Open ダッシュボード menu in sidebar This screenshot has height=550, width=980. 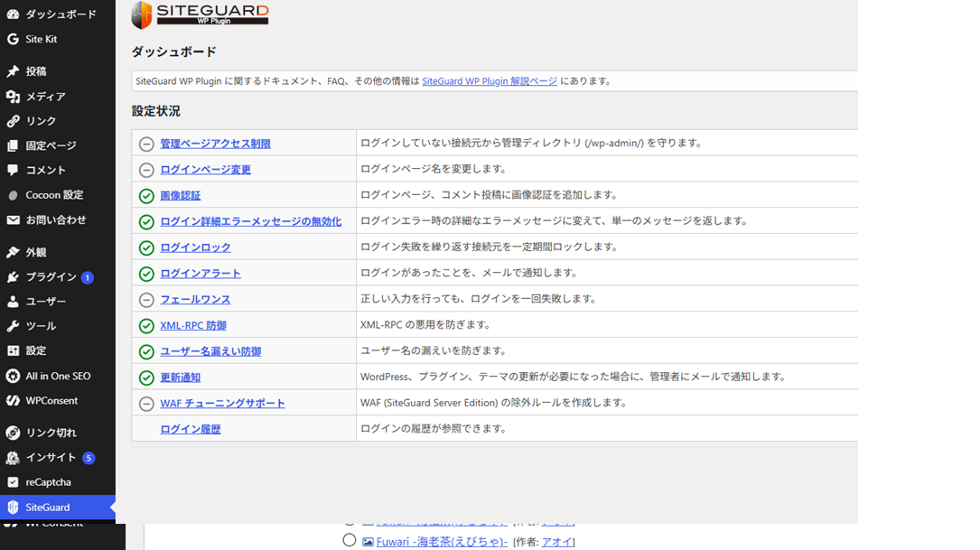tap(58, 14)
